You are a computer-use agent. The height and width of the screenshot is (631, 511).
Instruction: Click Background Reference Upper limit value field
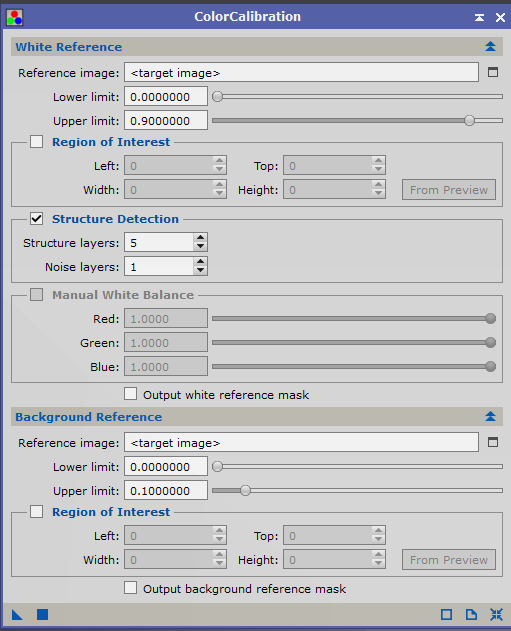[166, 491]
